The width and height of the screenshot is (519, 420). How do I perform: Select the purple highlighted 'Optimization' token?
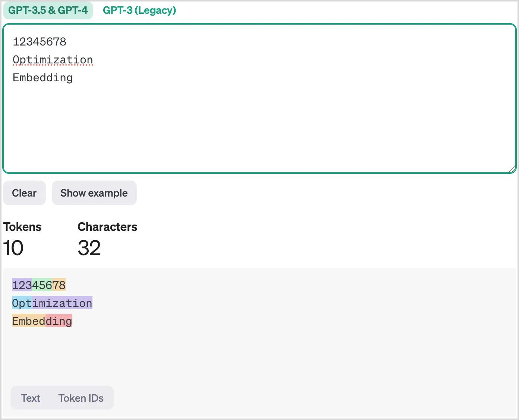coord(63,303)
